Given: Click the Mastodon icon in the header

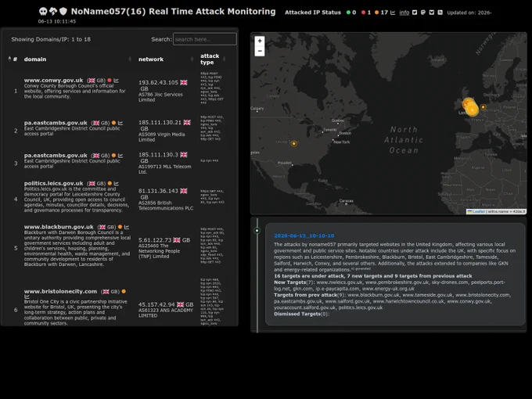Looking at the screenshot, I should [x=423, y=13].
